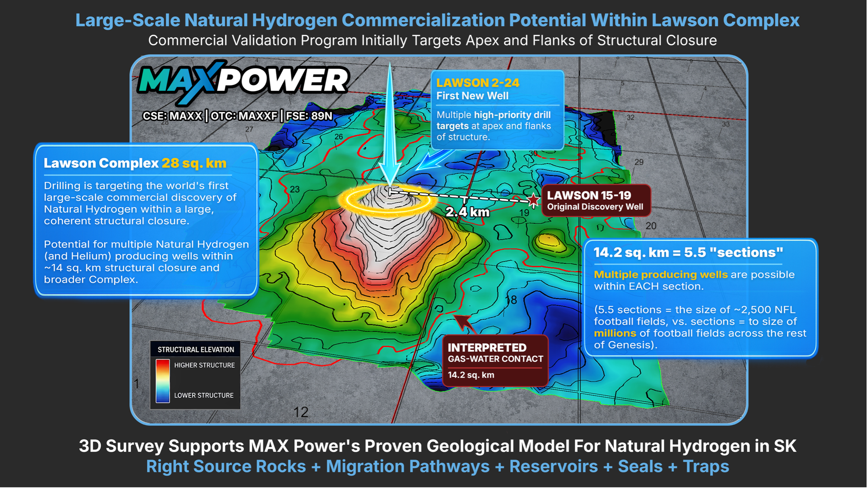Click the red star discovery well marker
Image resolution: width=868 pixels, height=488 pixels.
coord(534,201)
